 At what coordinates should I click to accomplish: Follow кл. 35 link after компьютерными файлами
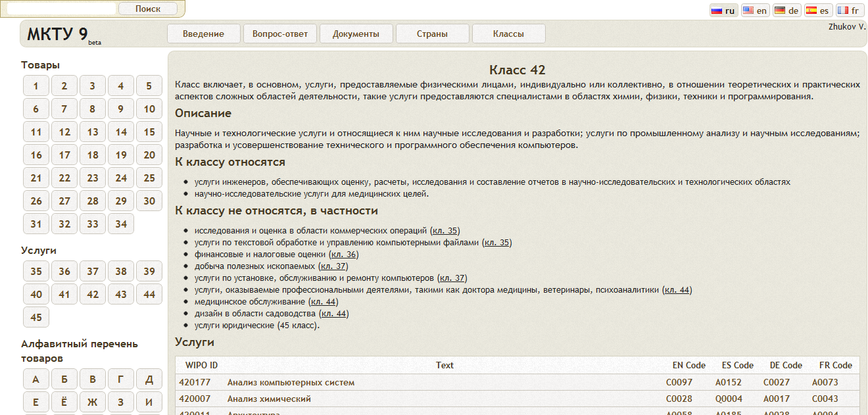click(x=497, y=243)
